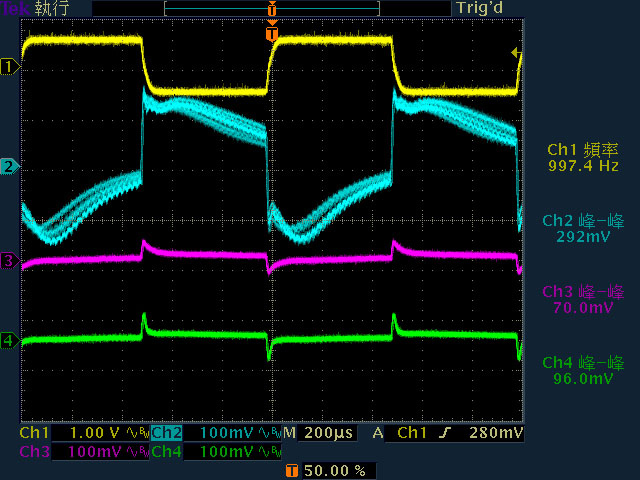Click the Ch4 green ground marker
This screenshot has height=480, width=640.
coord(10,340)
